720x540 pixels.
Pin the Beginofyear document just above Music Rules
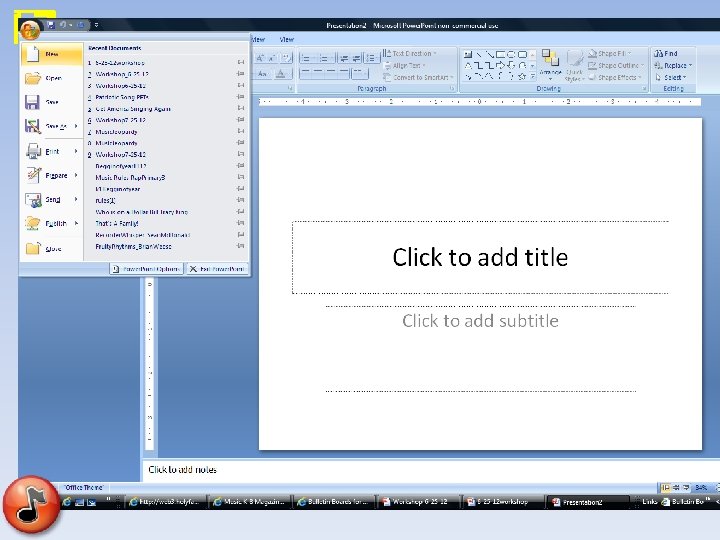(241, 166)
